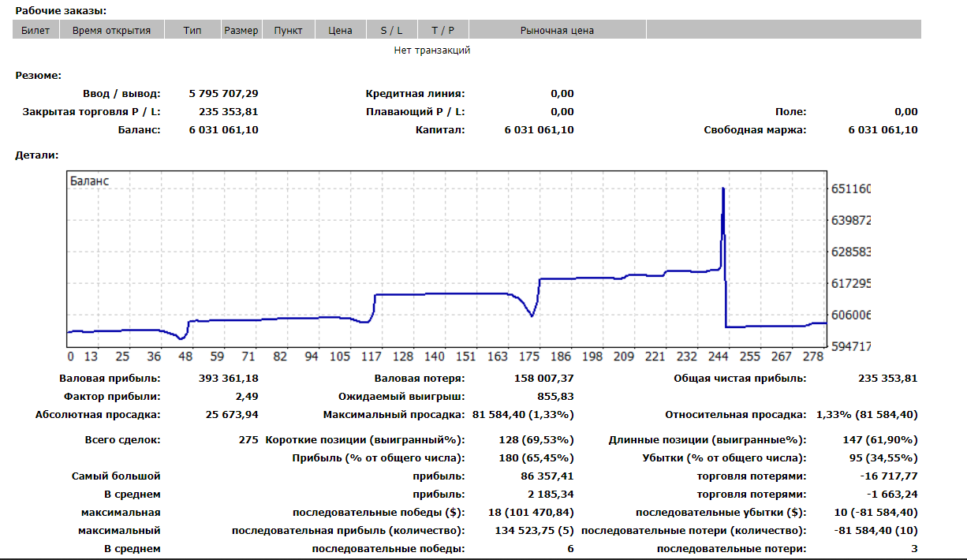Click the 48 x-axis label

[186, 357]
